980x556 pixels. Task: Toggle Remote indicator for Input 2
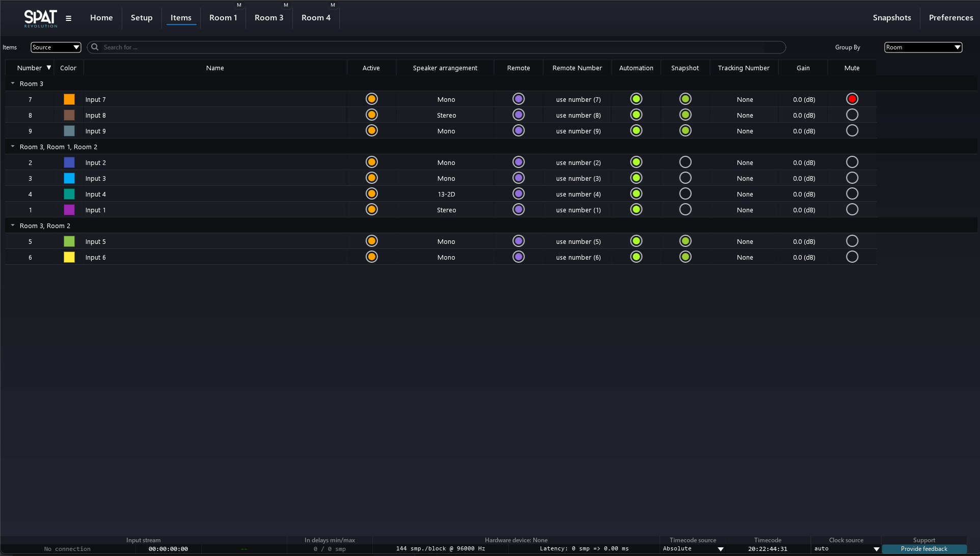click(519, 162)
